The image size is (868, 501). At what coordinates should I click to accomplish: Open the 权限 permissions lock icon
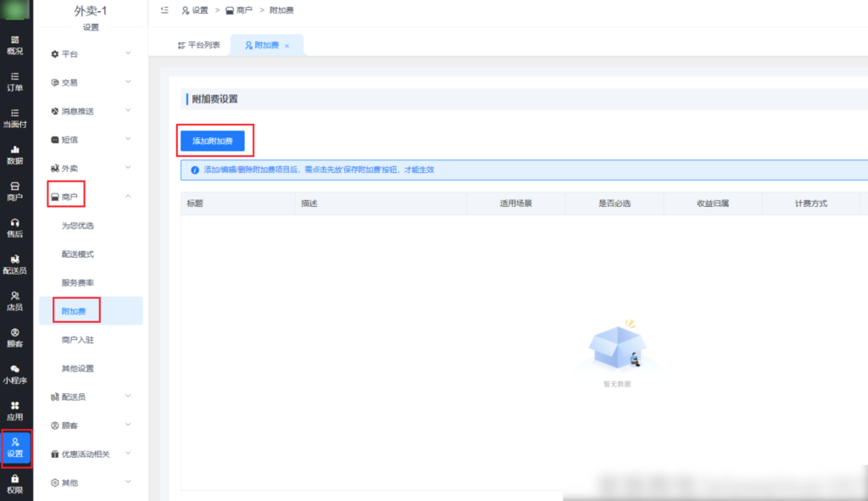point(14,483)
